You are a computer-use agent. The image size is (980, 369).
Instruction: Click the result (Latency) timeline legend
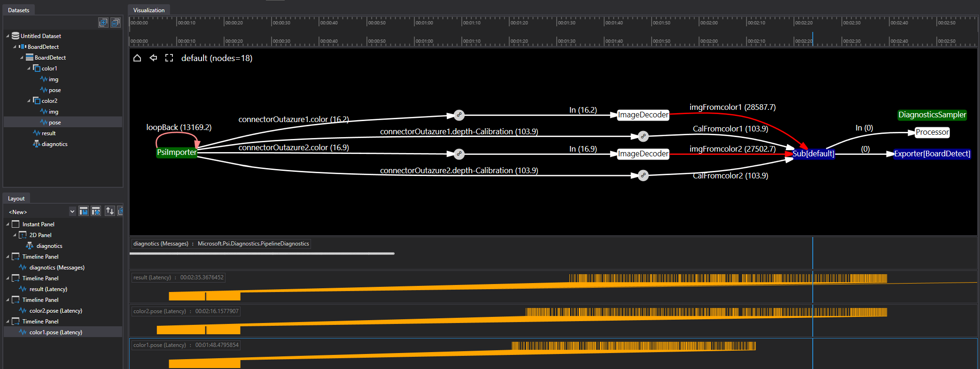point(179,277)
